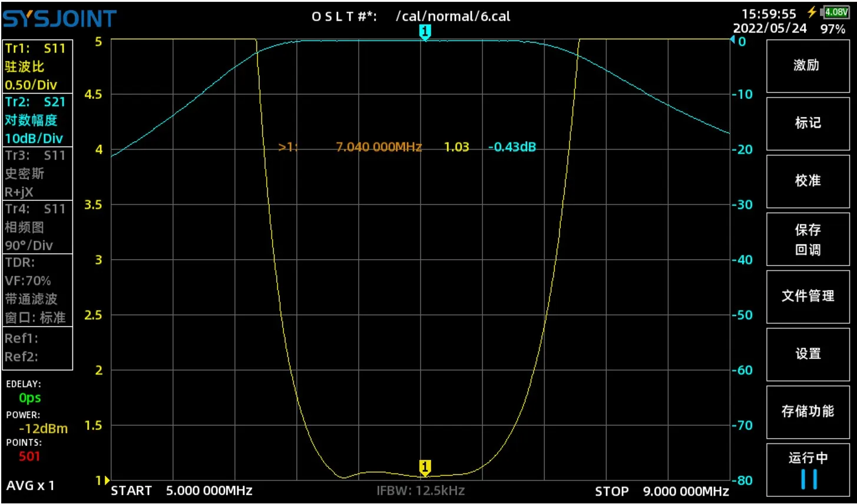Open the 存储功能 storage function menu
Image resolution: width=857 pixels, height=504 pixels.
(x=808, y=412)
